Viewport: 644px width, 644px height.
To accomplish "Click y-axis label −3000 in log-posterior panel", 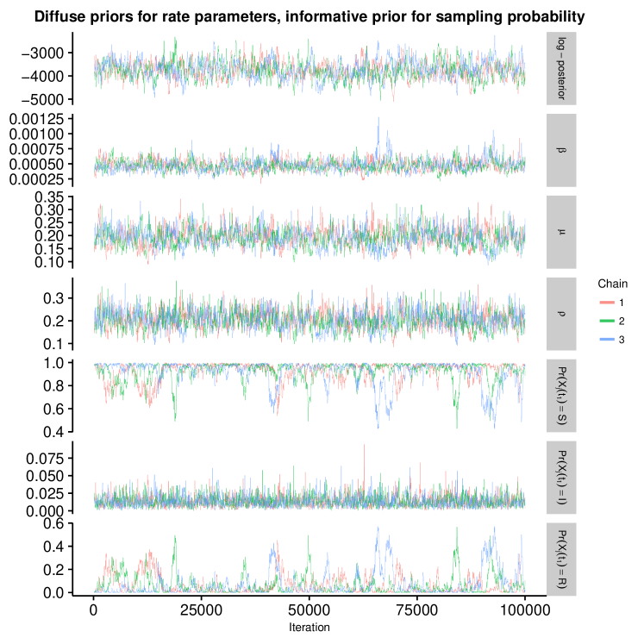I will (43, 53).
